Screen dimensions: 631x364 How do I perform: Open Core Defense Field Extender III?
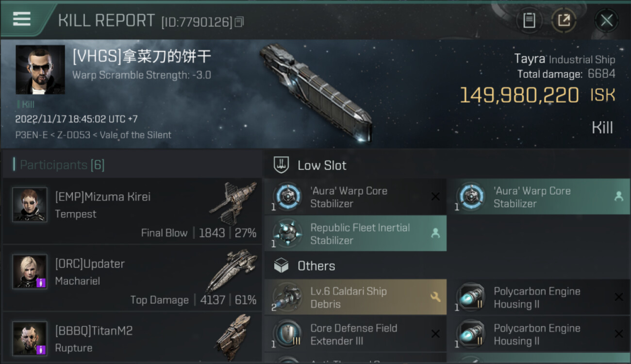[x=355, y=334]
